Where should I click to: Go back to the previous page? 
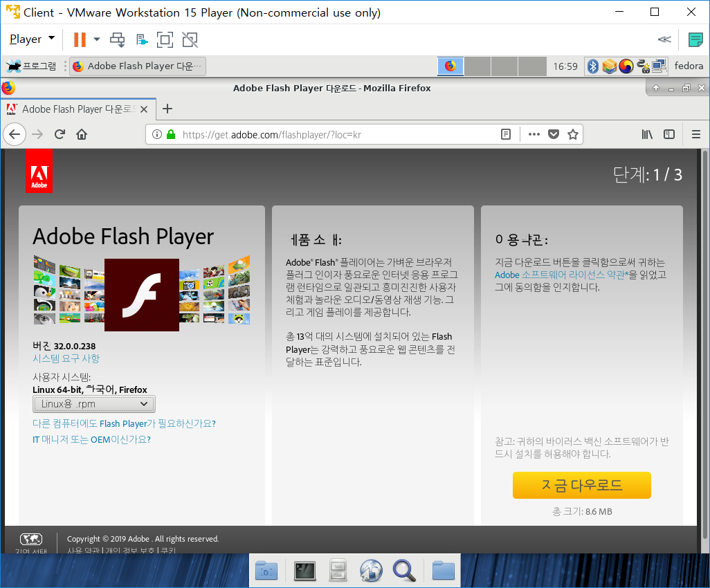15,134
